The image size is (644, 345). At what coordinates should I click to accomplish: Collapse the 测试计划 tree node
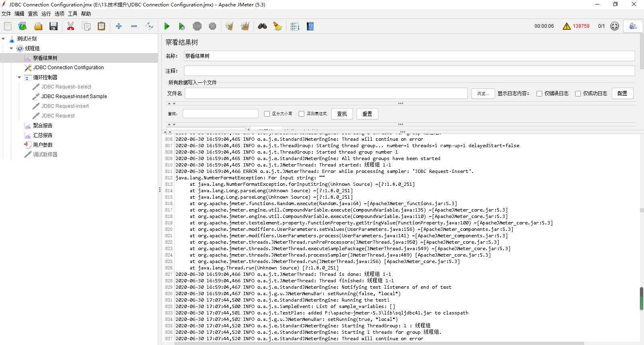[x=4, y=39]
